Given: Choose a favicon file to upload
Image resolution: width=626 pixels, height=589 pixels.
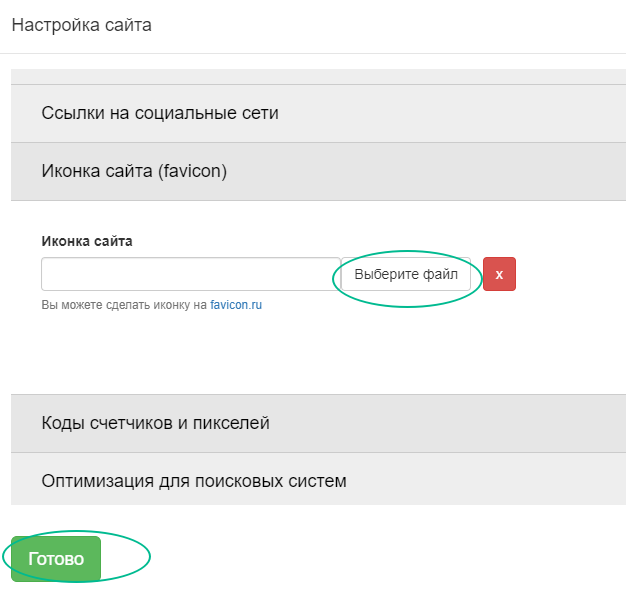Looking at the screenshot, I should point(406,274).
